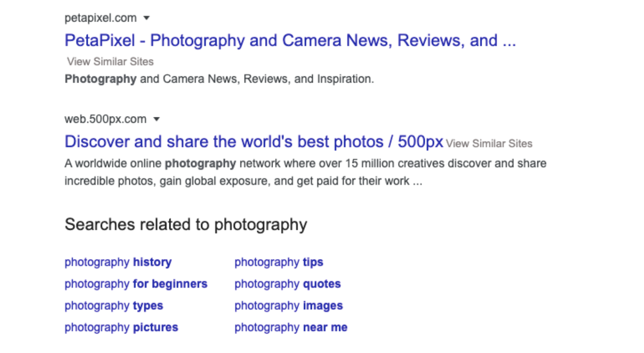Search related: photography quotes
Image resolution: width=644 pixels, height=353 pixels.
pyautogui.click(x=288, y=284)
